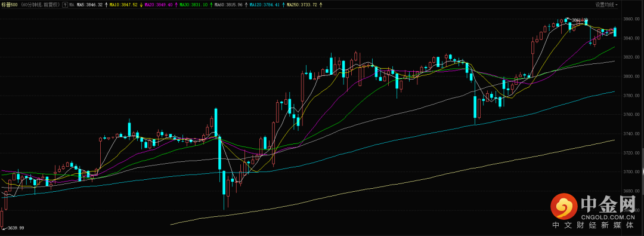Select the MA250:3733.72 label
This screenshot has height=236, width=644.
point(301,5)
